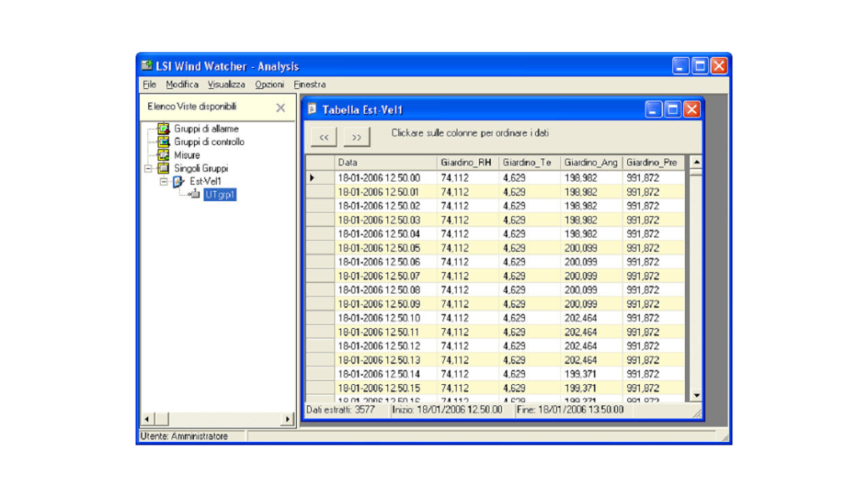Screen dimensions: 868x497
Task: Go to previous data page button
Action: coord(323,137)
